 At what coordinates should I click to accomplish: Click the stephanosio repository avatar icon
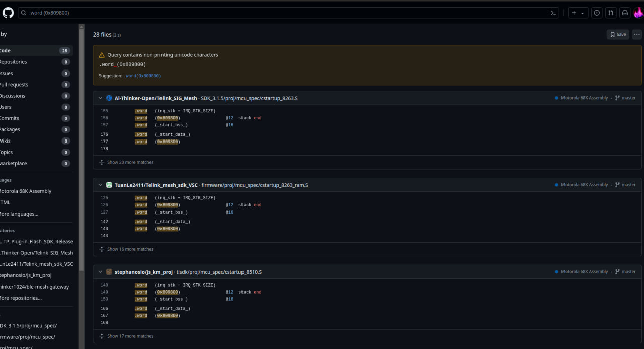(109, 272)
